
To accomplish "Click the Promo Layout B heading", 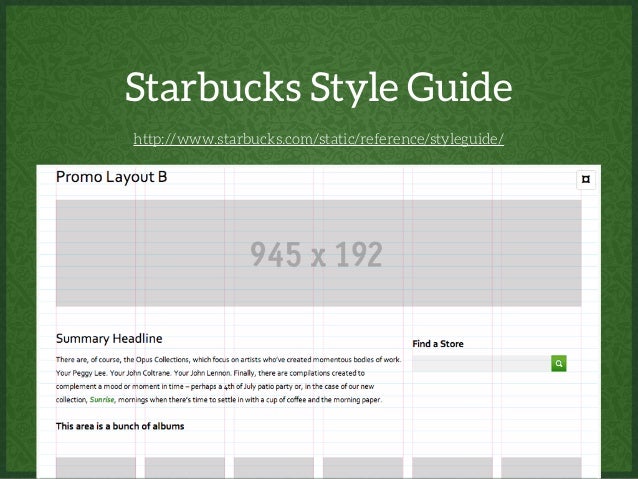I will 111,177.
